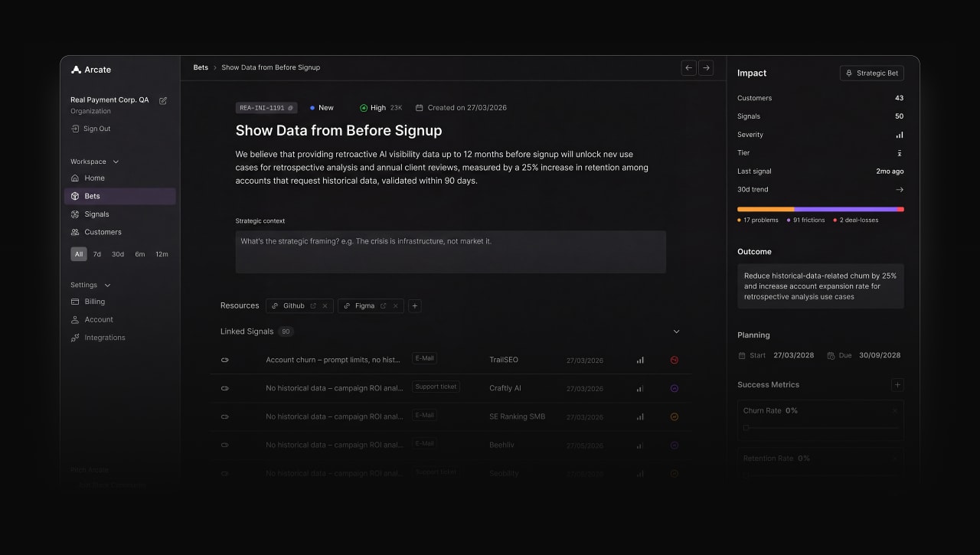This screenshot has width=980, height=555.
Task: Select the 7d time range filter
Action: click(97, 254)
